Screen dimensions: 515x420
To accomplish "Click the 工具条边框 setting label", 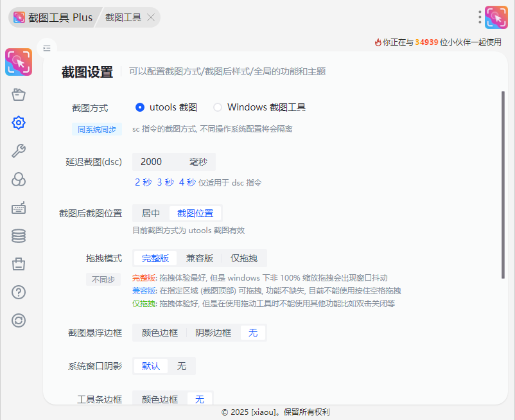I will point(100,399).
